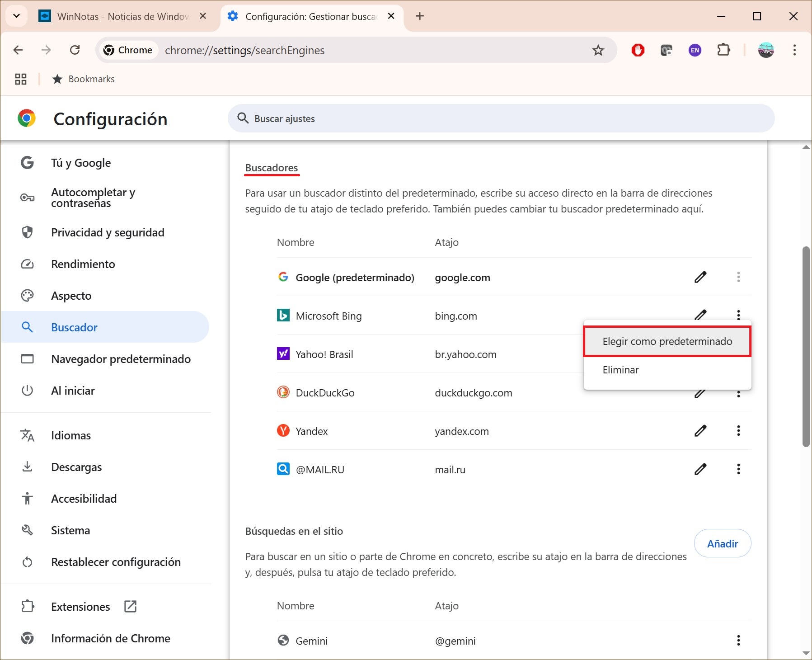Click the Gemini site search row
This screenshot has height=660, width=812.
pyautogui.click(x=514, y=641)
